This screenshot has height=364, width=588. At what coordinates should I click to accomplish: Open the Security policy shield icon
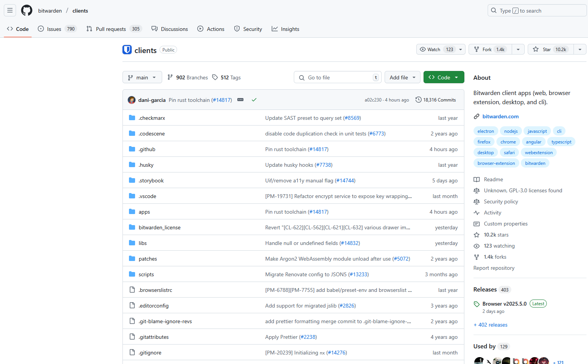477,201
